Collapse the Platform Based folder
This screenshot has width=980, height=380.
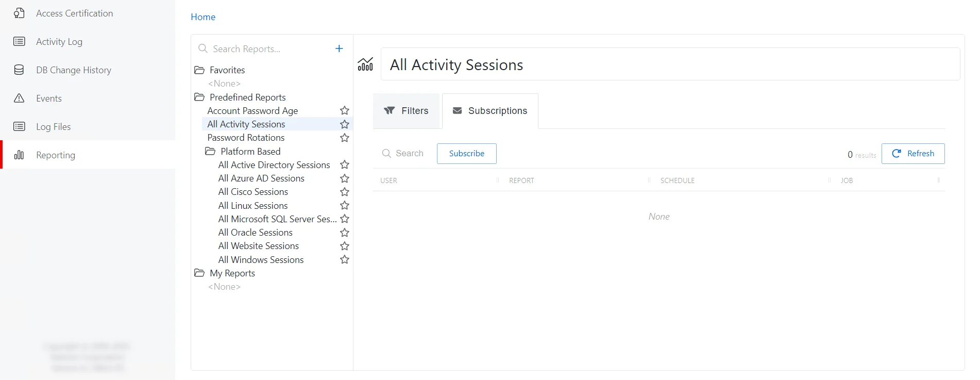210,151
